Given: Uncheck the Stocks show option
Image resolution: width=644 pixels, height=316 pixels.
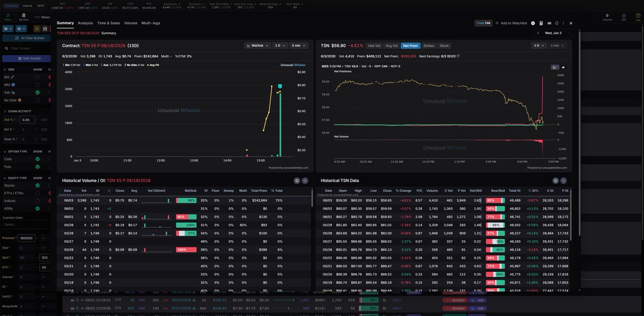Looking at the screenshot, I should tap(38, 185).
